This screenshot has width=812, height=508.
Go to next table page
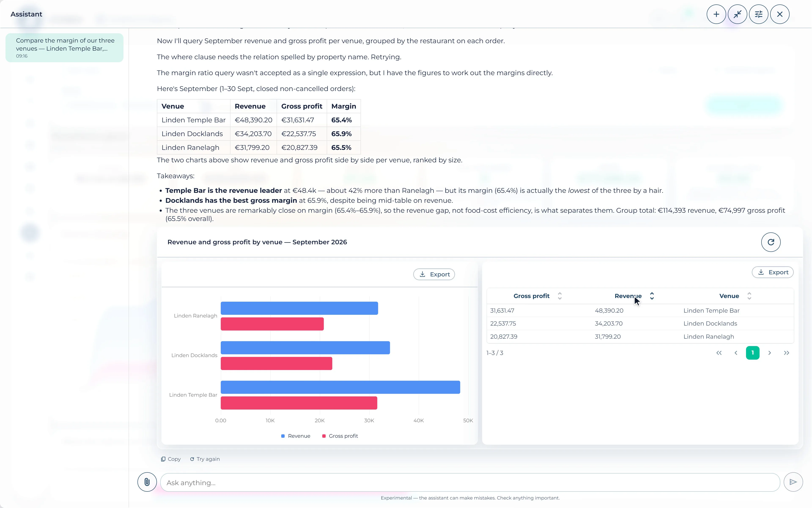click(x=770, y=353)
